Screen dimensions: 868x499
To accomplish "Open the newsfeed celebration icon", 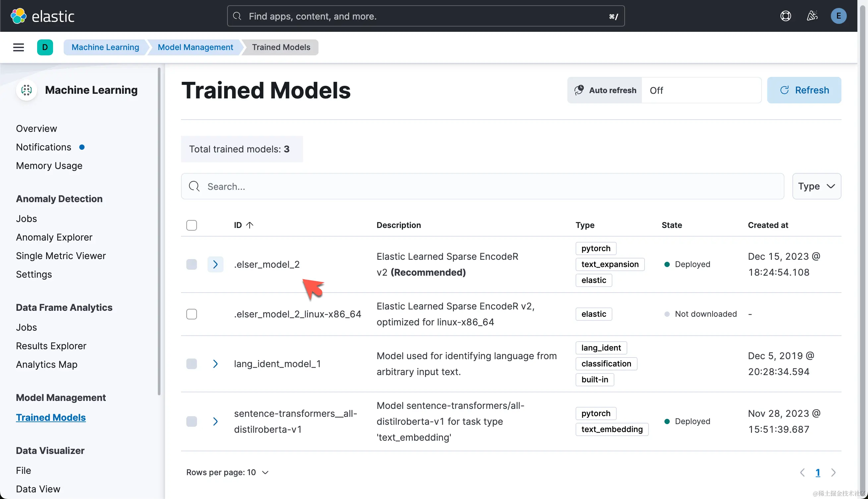I will (x=812, y=16).
